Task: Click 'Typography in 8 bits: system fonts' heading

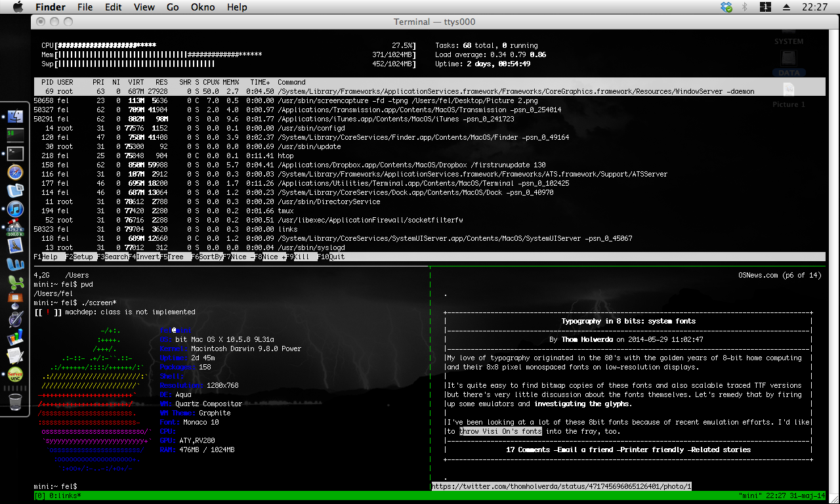Action: coord(629,321)
